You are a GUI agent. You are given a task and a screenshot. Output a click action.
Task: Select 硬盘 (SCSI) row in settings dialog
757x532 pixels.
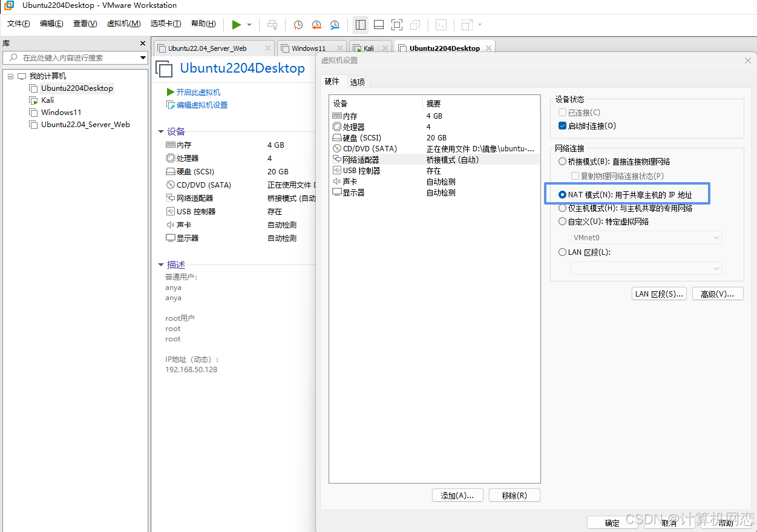click(x=434, y=137)
